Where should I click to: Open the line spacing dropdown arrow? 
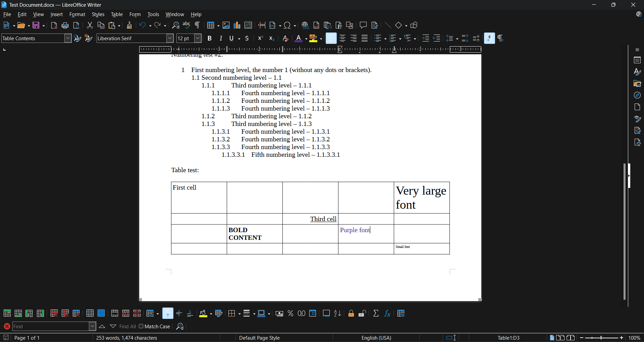(457, 39)
